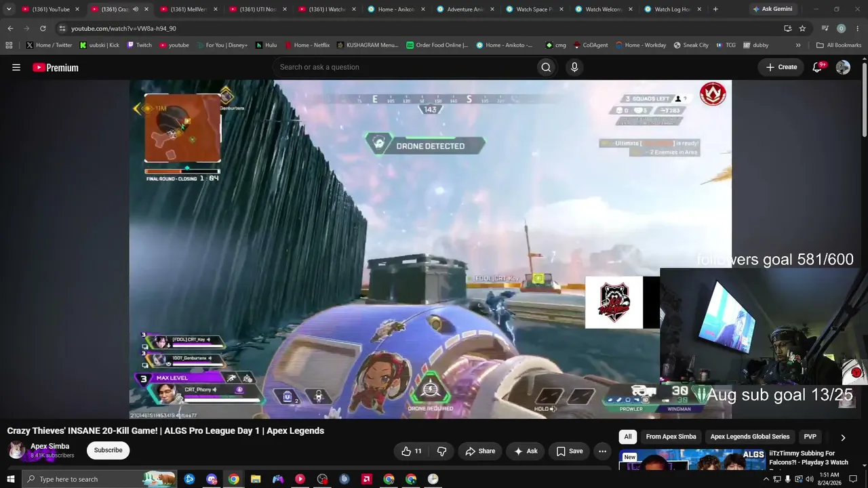
Task: Open AMD software from taskbar
Action: pyautogui.click(x=366, y=479)
